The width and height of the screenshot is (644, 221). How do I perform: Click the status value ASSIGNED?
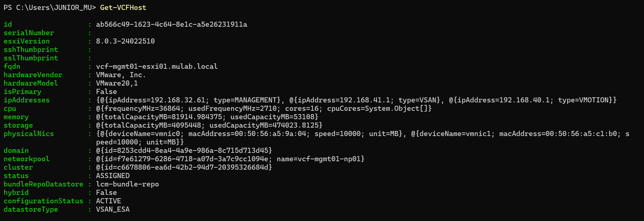coord(113,176)
